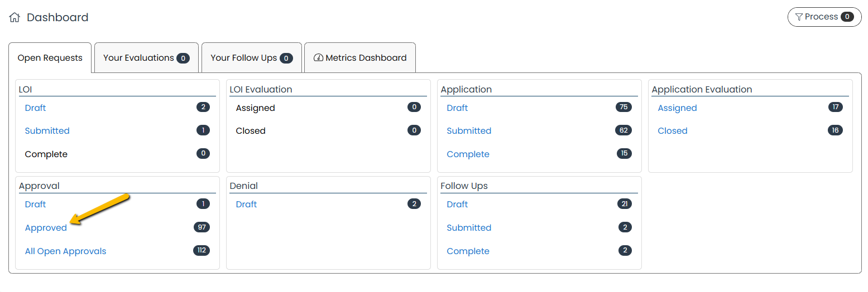868x292 pixels.
Task: Click the Your Evaluations tab badge 0
Action: point(183,58)
